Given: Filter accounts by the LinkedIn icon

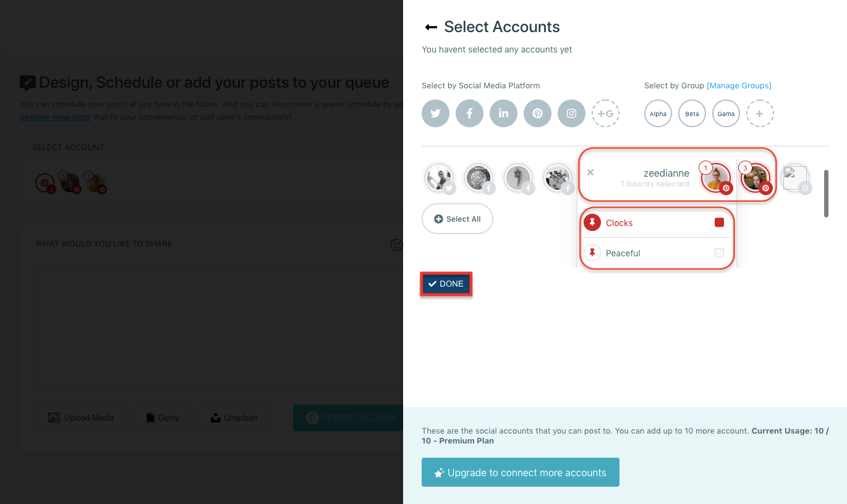Looking at the screenshot, I should [x=503, y=113].
